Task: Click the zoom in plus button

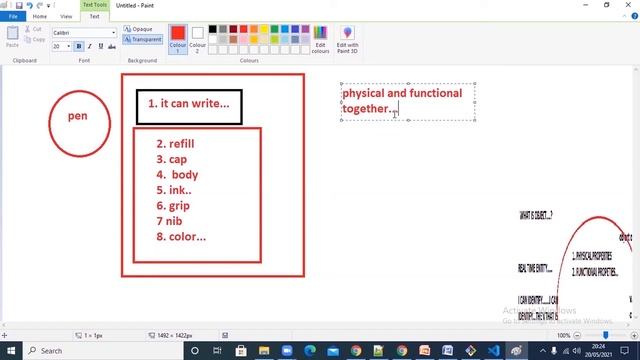Action: (x=634, y=336)
